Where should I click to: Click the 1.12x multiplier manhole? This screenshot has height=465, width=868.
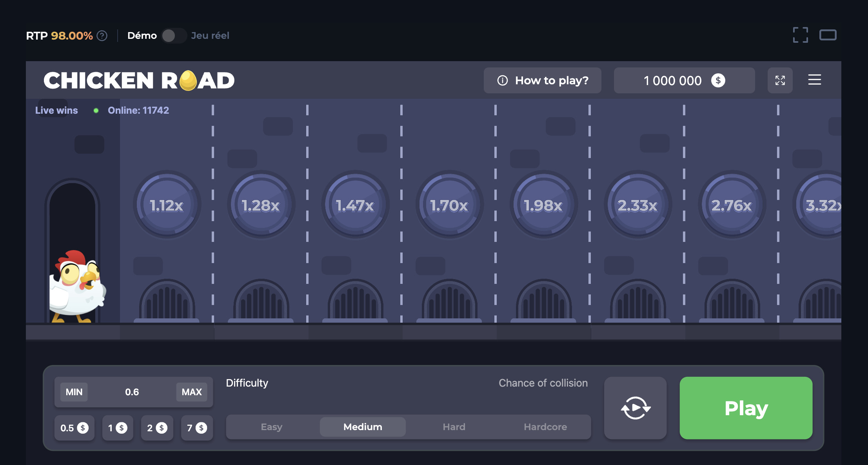pos(167,205)
